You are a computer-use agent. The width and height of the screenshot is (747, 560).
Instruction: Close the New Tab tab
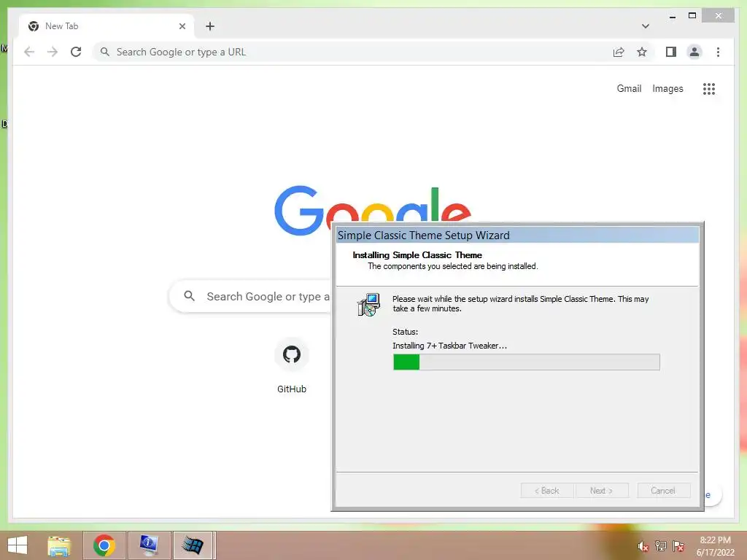click(x=182, y=26)
